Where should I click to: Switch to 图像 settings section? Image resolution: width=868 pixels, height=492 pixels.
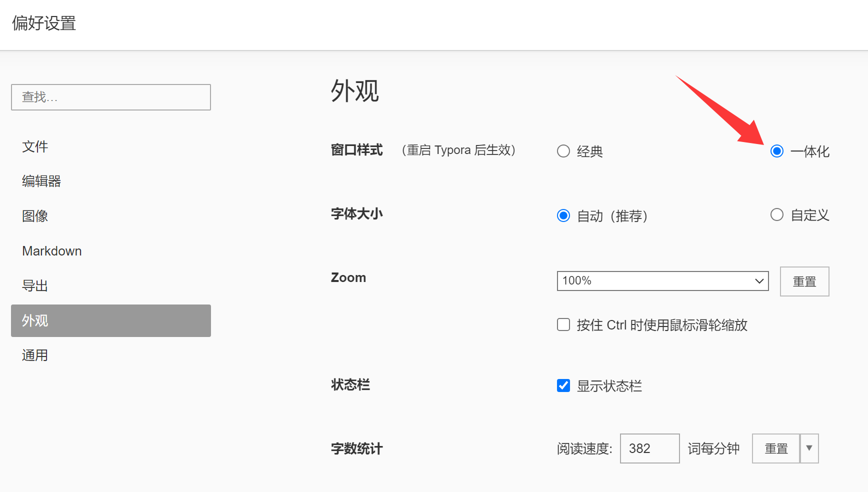35,216
